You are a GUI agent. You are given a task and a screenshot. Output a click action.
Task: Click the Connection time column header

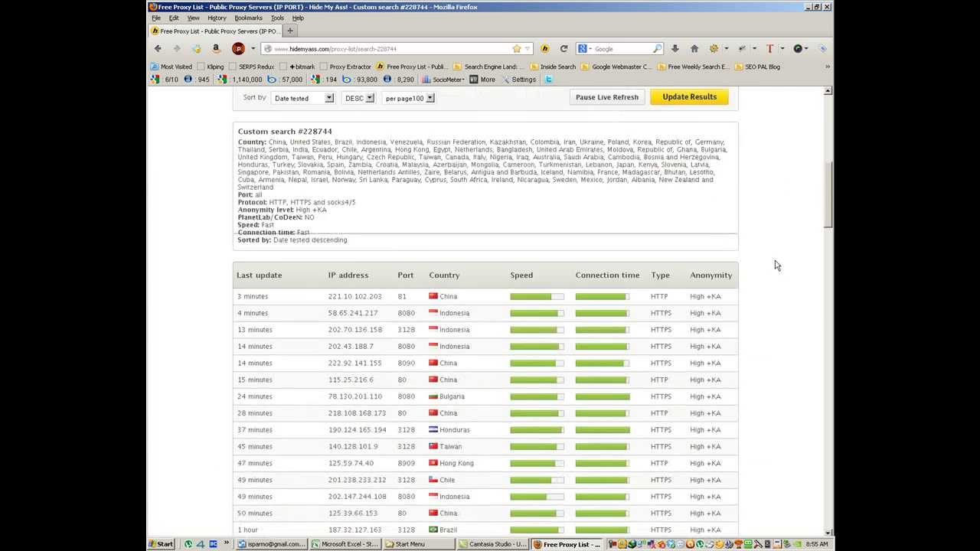coord(607,275)
